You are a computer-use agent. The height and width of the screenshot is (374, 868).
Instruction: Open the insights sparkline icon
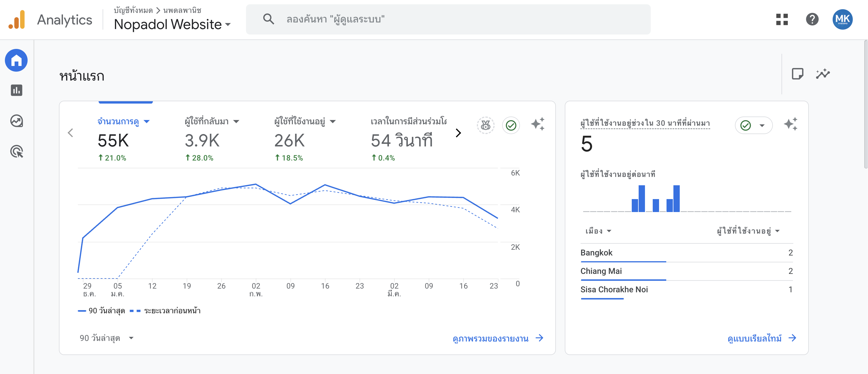pos(823,74)
